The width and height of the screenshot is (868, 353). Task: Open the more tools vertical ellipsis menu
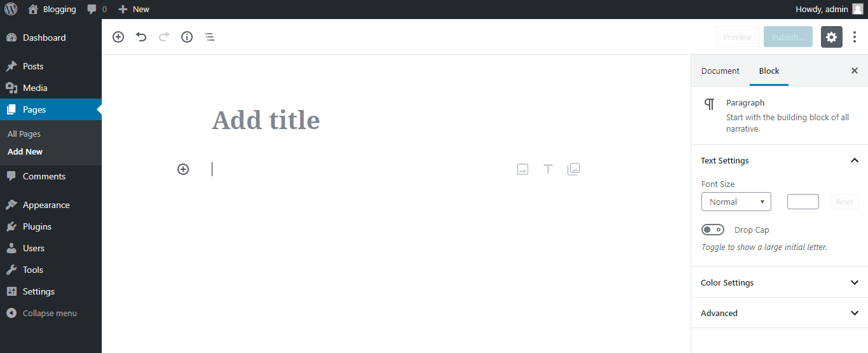855,37
